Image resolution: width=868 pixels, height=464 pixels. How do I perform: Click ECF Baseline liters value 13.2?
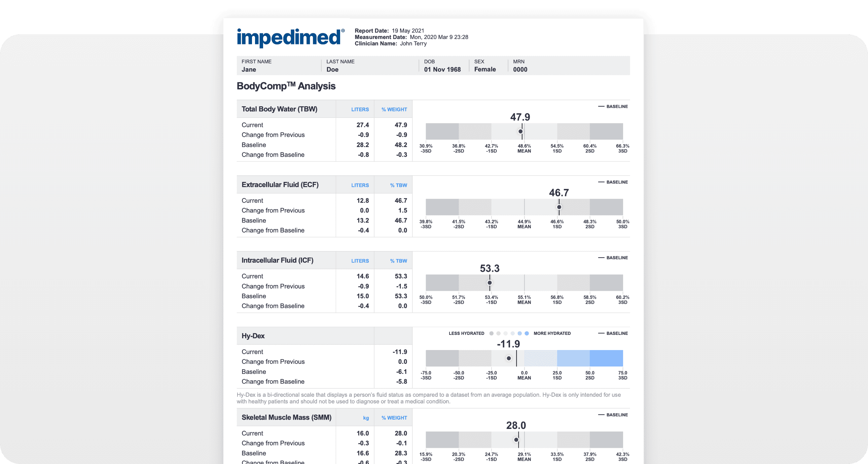[x=363, y=221]
